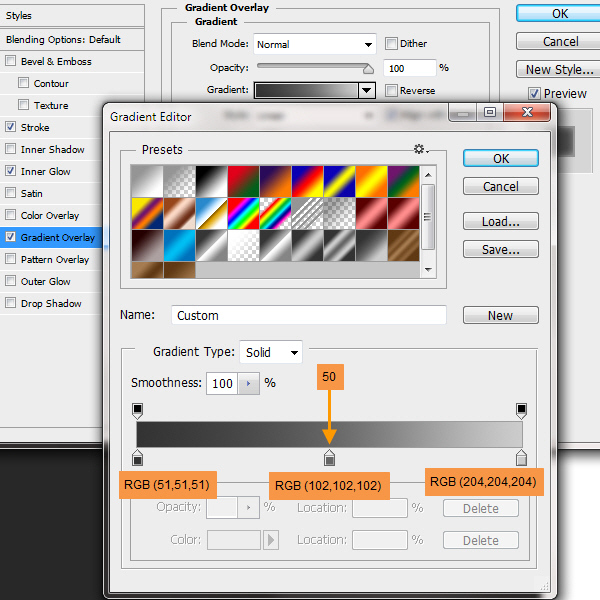Enable the Reverse gradient checkbox
The width and height of the screenshot is (600, 600).
coord(392,90)
